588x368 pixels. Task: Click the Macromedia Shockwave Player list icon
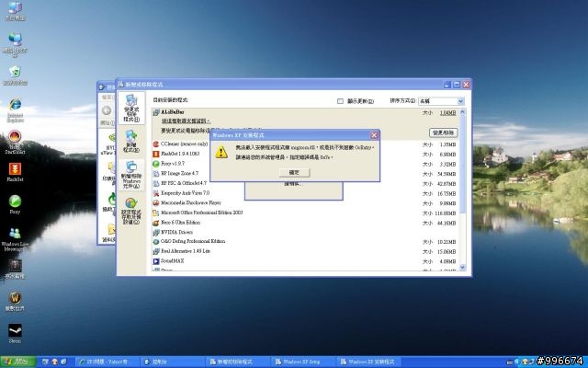pos(156,203)
